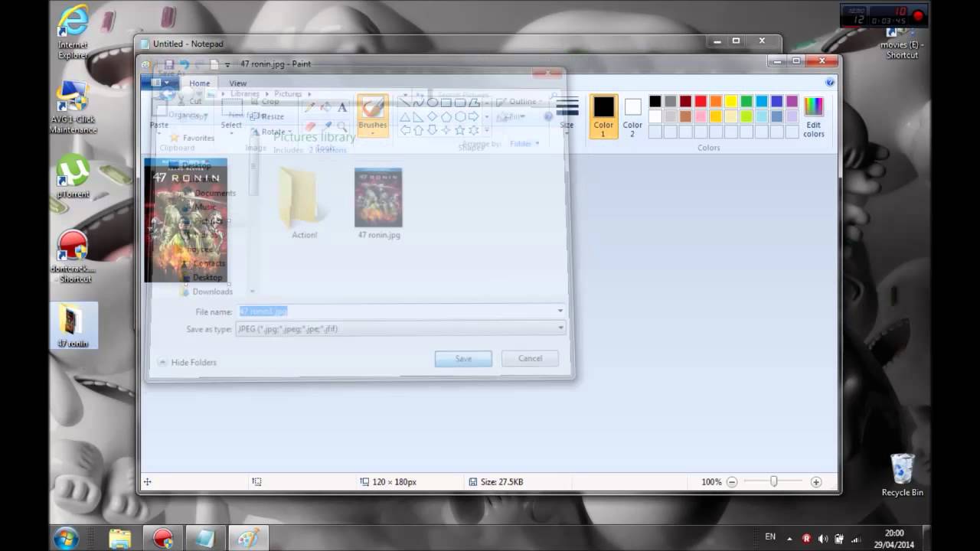Switch to the View ribbon tab in Paint
Viewport: 980px width, 551px height.
(x=238, y=83)
